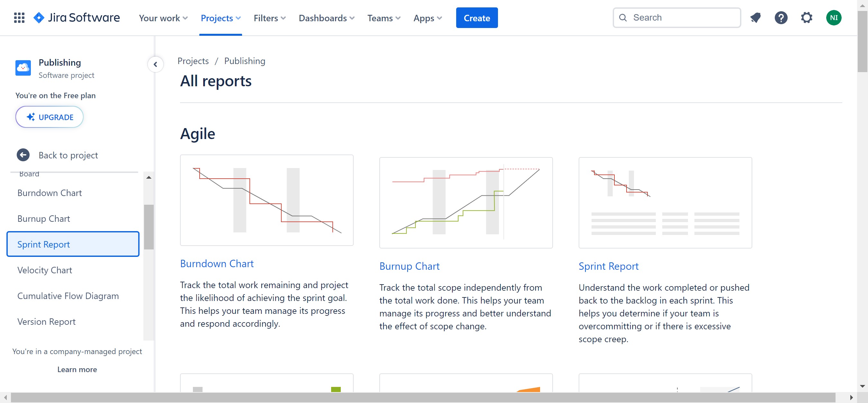
Task: Open the help question mark icon
Action: tap(781, 18)
